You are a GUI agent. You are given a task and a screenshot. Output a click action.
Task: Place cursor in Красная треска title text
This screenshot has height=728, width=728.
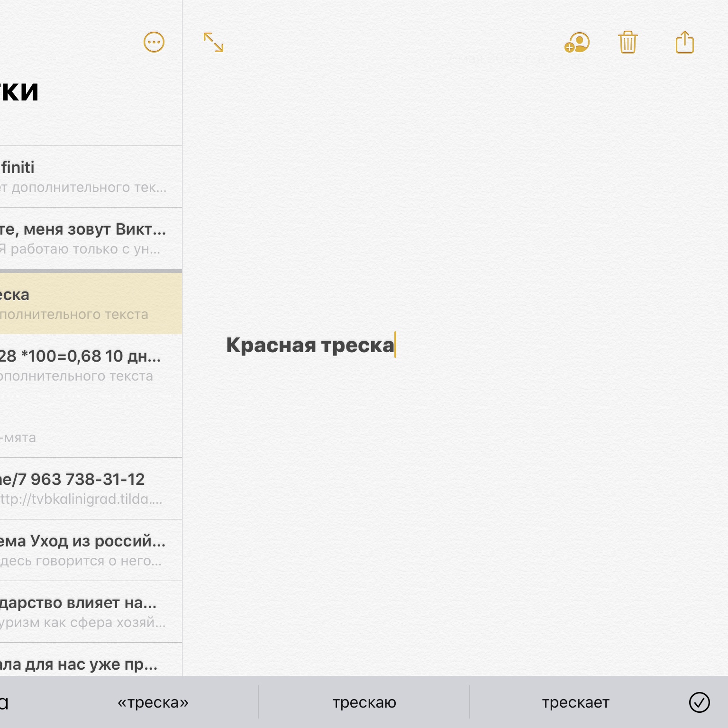[310, 345]
